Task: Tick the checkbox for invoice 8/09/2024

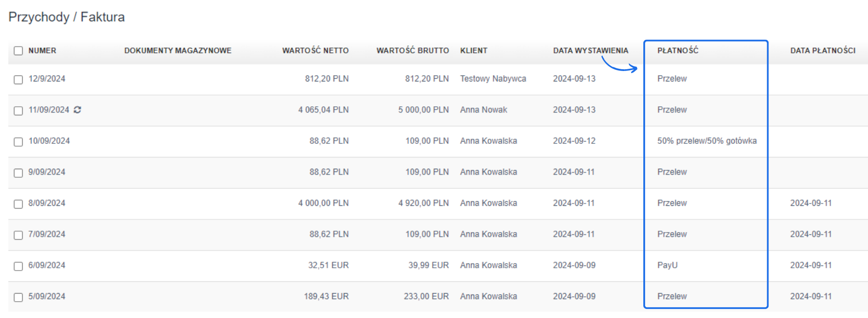Action: pyautogui.click(x=18, y=204)
